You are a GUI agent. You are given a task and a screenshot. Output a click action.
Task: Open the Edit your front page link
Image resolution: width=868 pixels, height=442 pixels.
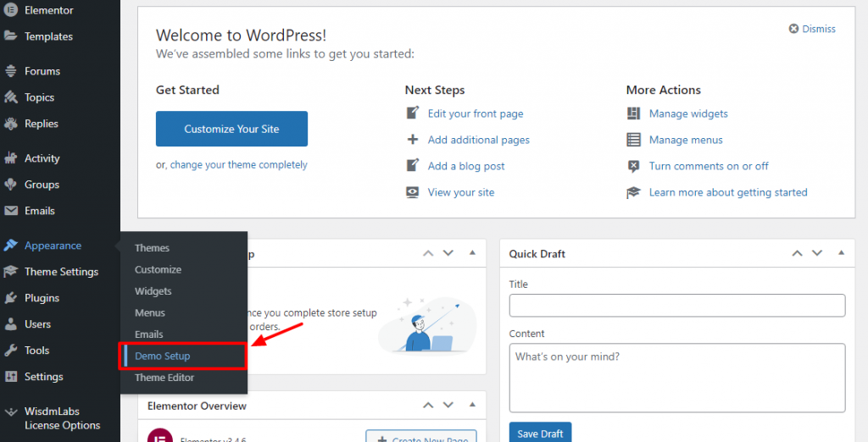[x=476, y=113]
